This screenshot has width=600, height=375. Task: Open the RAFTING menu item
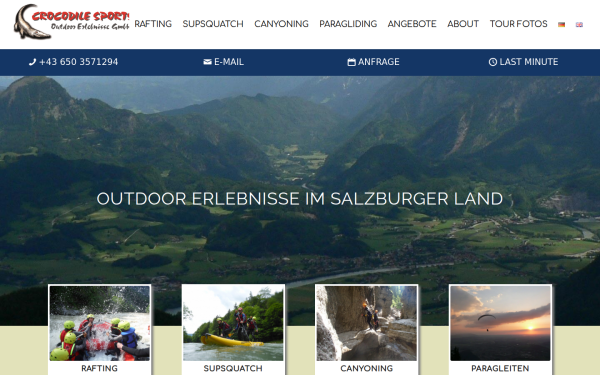pos(153,24)
